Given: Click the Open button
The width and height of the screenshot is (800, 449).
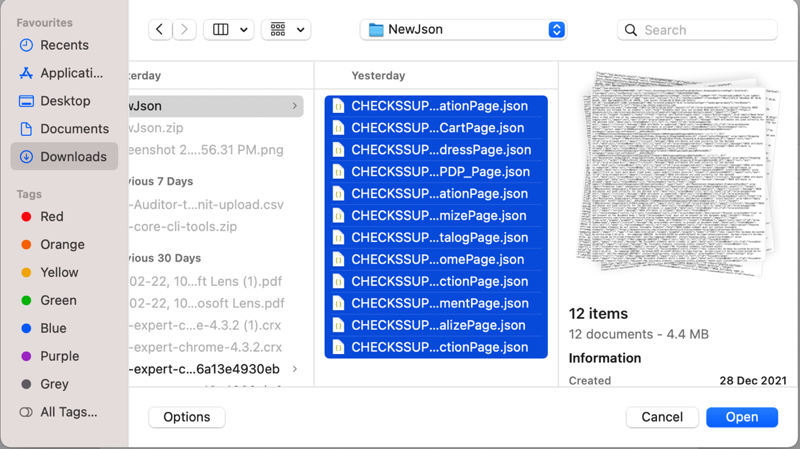Looking at the screenshot, I should (x=741, y=417).
